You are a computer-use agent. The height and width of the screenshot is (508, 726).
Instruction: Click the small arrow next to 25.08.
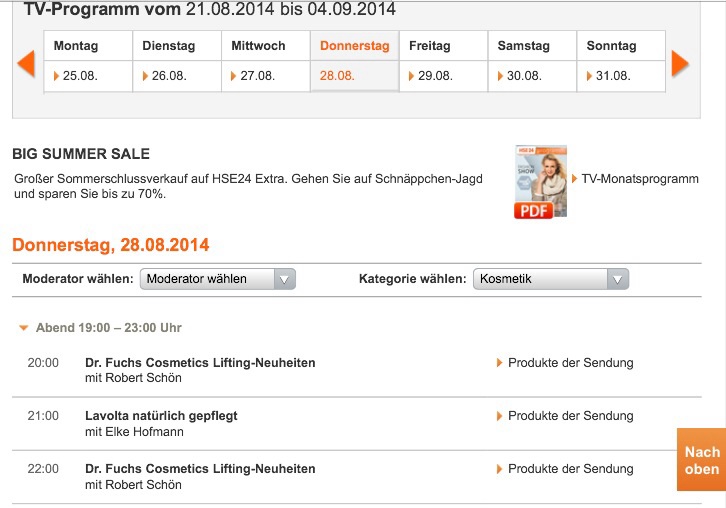57,76
